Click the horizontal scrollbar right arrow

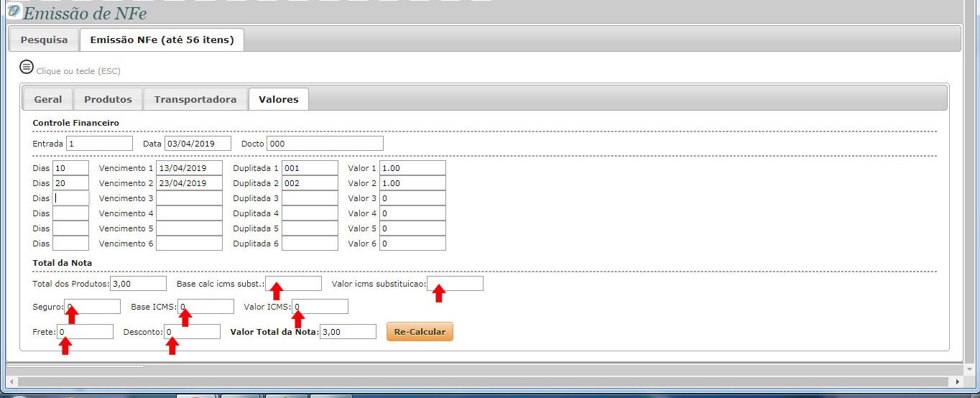coord(958,381)
